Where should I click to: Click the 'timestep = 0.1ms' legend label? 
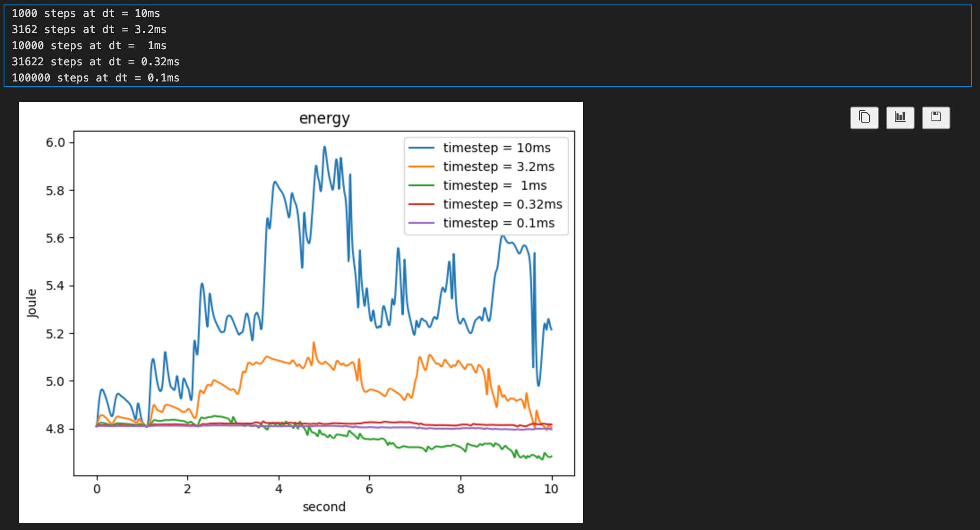click(x=499, y=223)
